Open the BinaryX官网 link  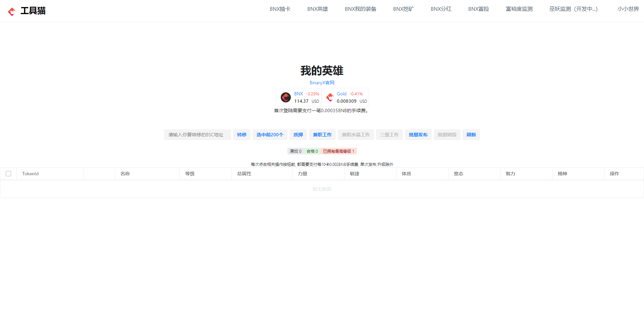pos(322,83)
